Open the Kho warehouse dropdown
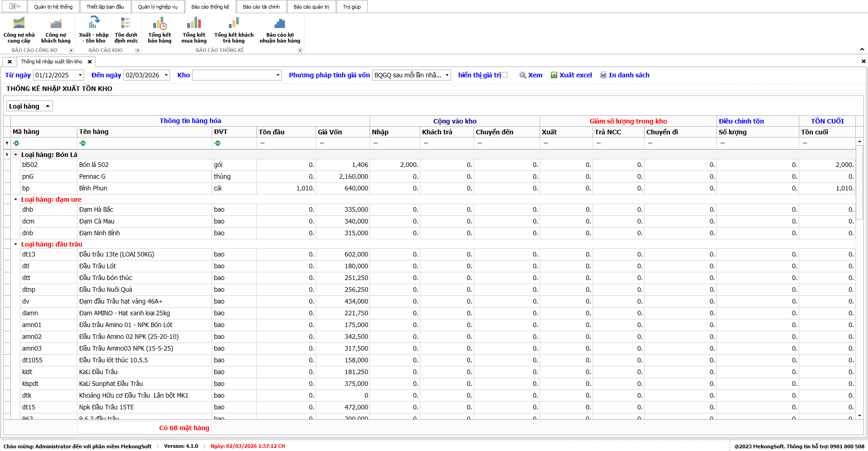 [278, 75]
